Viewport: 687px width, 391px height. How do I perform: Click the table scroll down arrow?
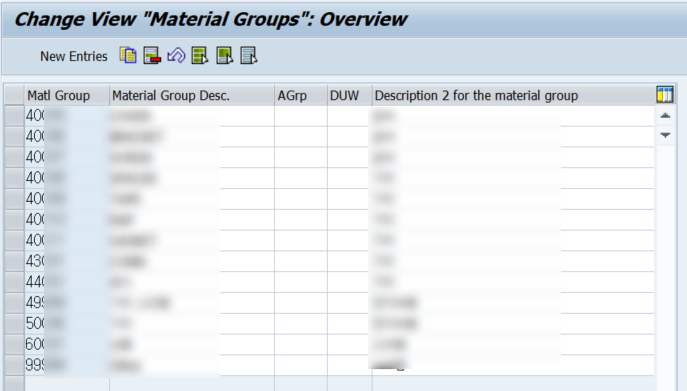pyautogui.click(x=665, y=135)
